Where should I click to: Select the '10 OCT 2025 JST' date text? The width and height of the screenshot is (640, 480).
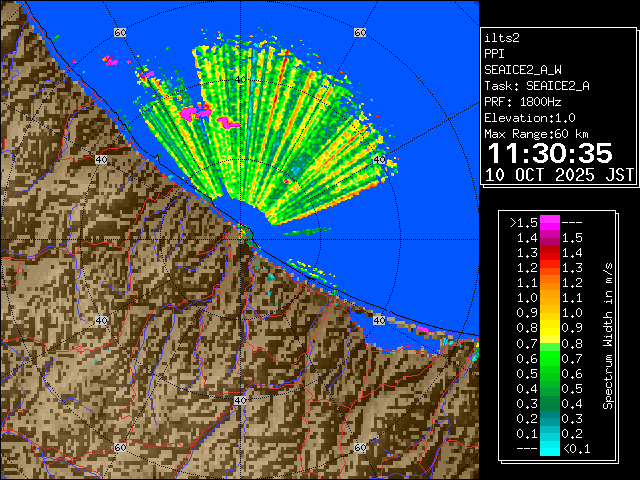click(x=559, y=174)
